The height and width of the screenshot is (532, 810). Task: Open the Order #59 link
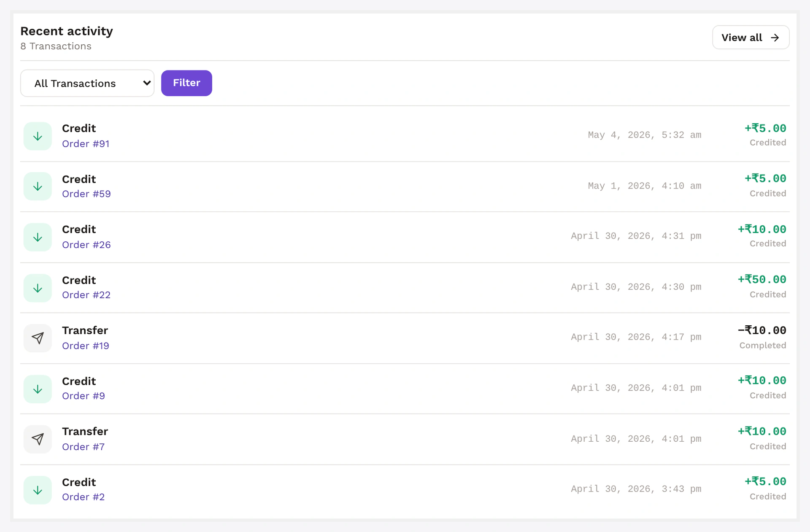[x=86, y=194]
